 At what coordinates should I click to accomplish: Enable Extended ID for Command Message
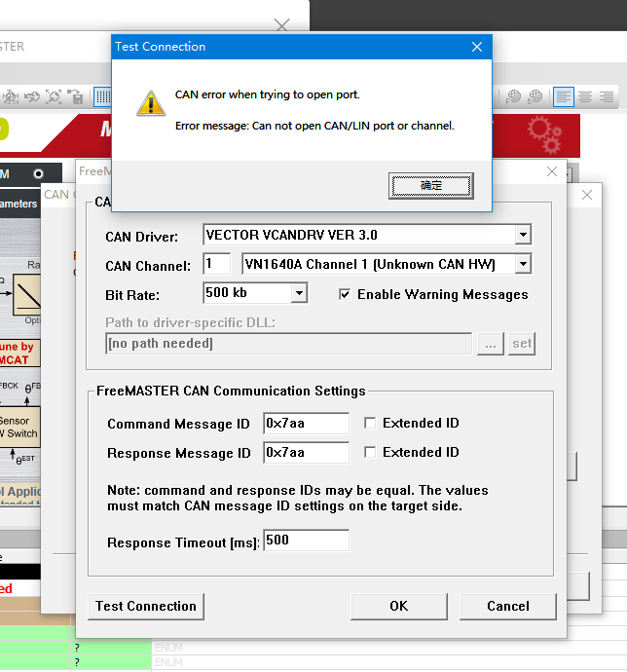point(370,423)
